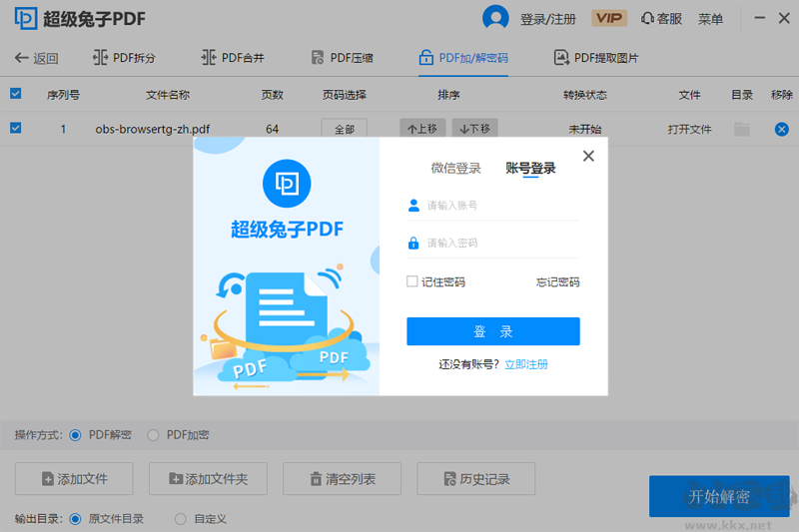This screenshot has height=532, width=799.
Task: Go back with the 返回 button
Action: coord(36,58)
